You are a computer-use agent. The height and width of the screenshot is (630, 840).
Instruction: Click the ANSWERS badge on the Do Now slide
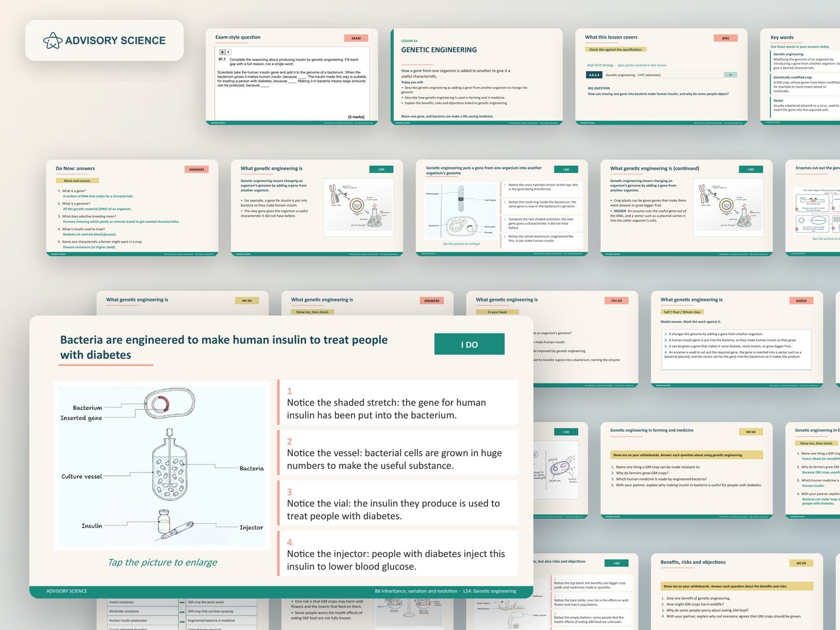click(x=197, y=169)
